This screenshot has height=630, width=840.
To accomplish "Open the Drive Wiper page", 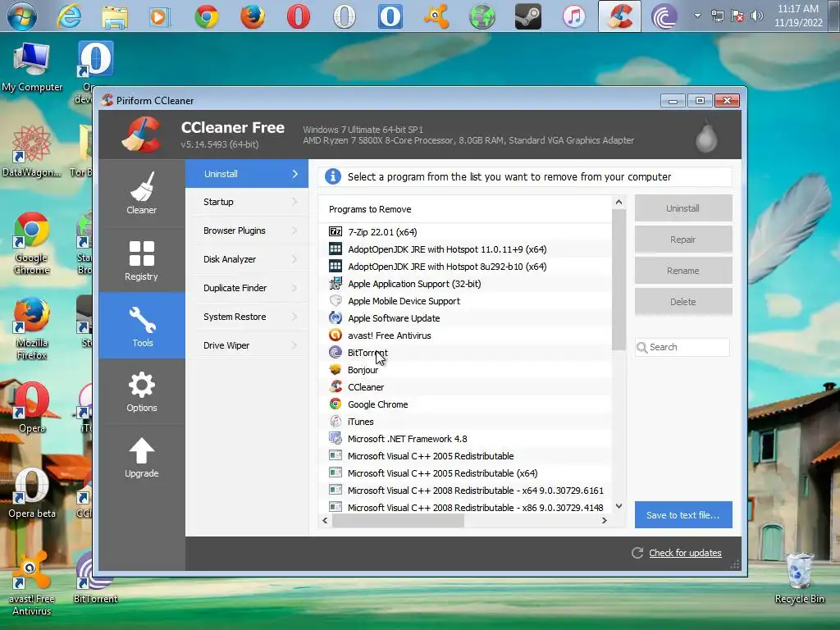I will point(247,345).
